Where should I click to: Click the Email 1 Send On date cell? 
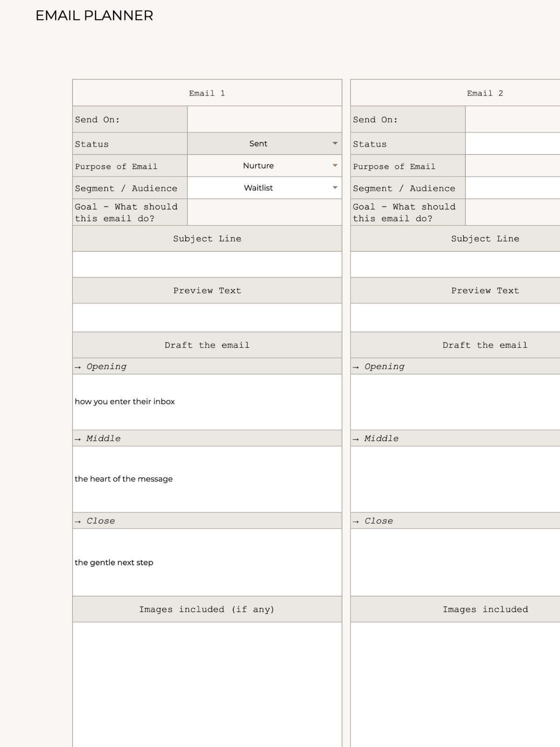(264, 120)
